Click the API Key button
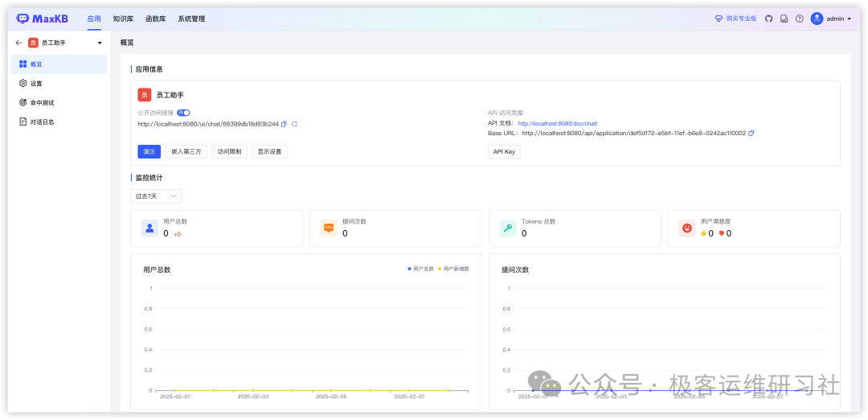Image resolution: width=868 pixels, height=420 pixels. (504, 151)
